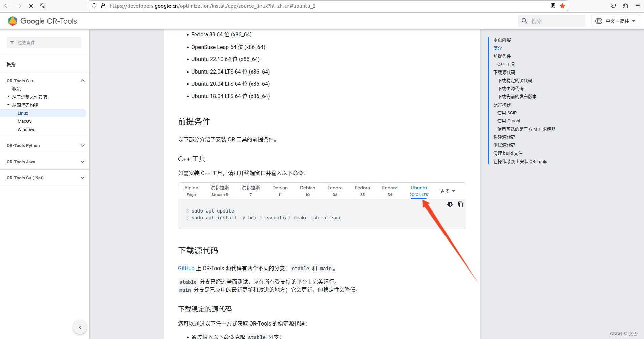Jump to 测试源代码 in contents
The width and height of the screenshot is (644, 339).
click(504, 145)
